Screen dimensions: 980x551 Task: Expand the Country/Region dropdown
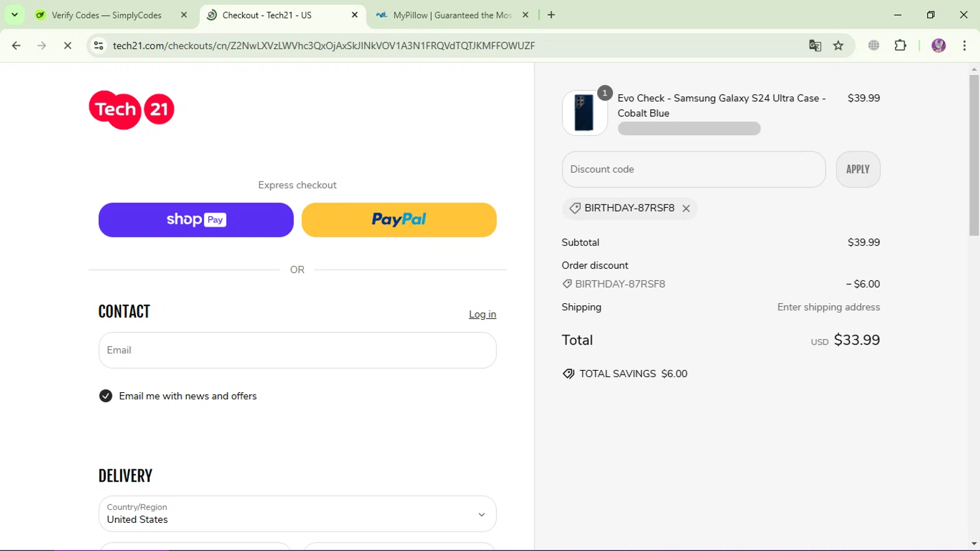pos(297,514)
